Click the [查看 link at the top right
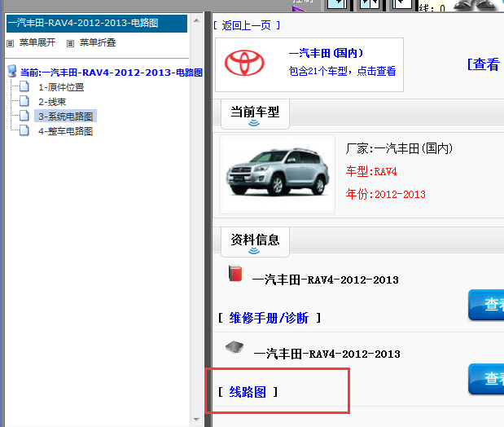The image size is (504, 427). click(484, 64)
